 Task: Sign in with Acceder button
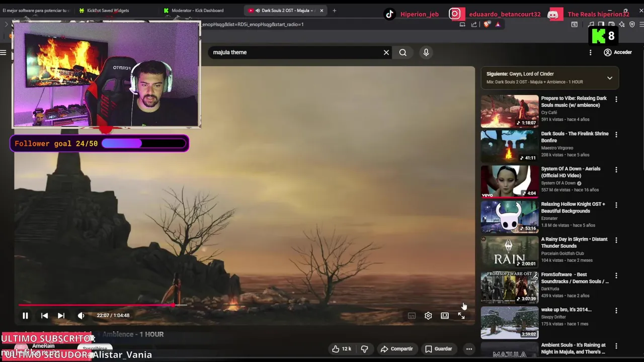coord(618,52)
